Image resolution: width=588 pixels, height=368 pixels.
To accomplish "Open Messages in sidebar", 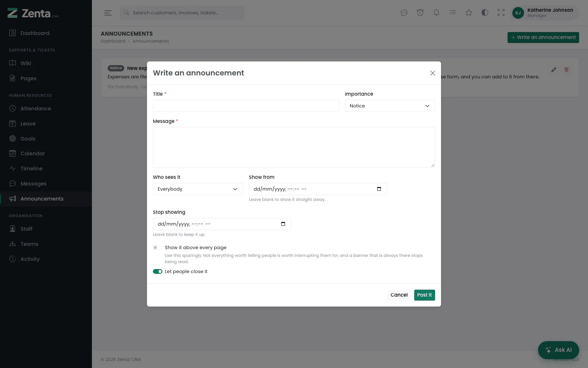I will click(46, 184).
